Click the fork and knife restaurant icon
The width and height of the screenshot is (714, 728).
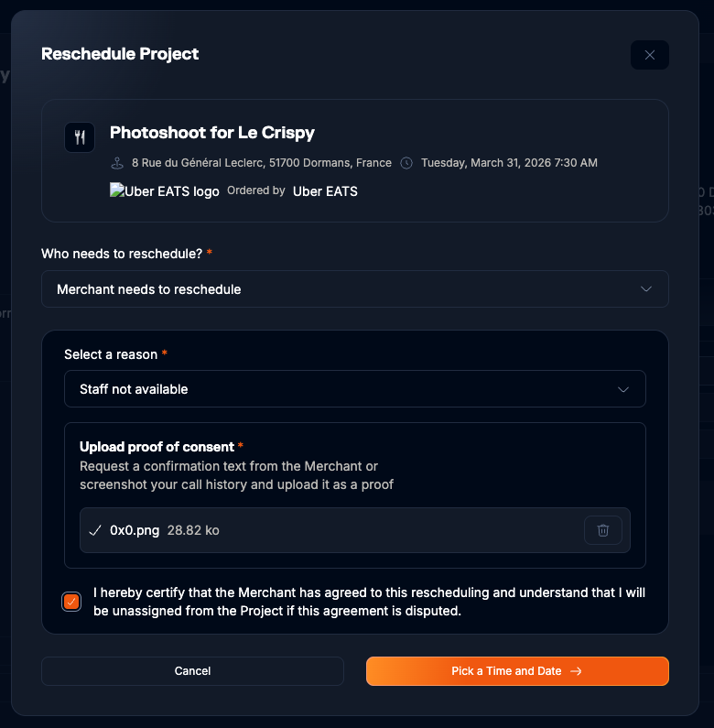(80, 137)
